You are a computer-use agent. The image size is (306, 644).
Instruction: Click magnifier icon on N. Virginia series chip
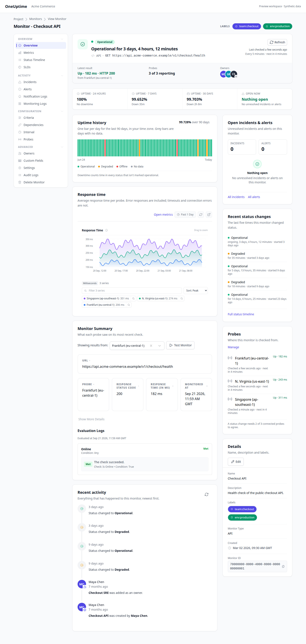[182, 298]
